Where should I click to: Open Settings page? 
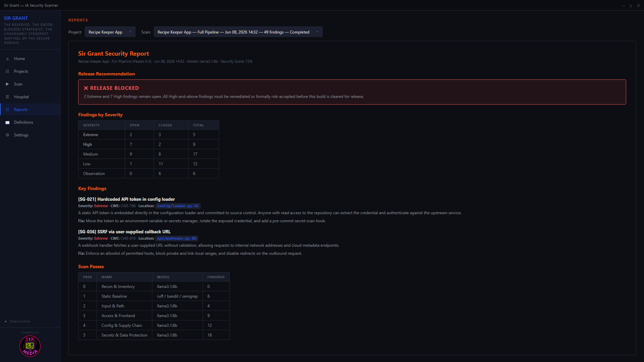[30, 135]
